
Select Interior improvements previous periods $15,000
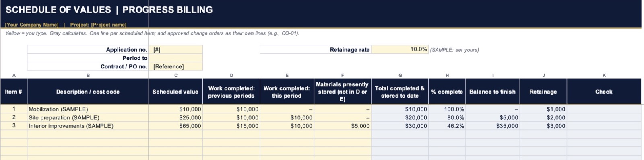click(231, 126)
